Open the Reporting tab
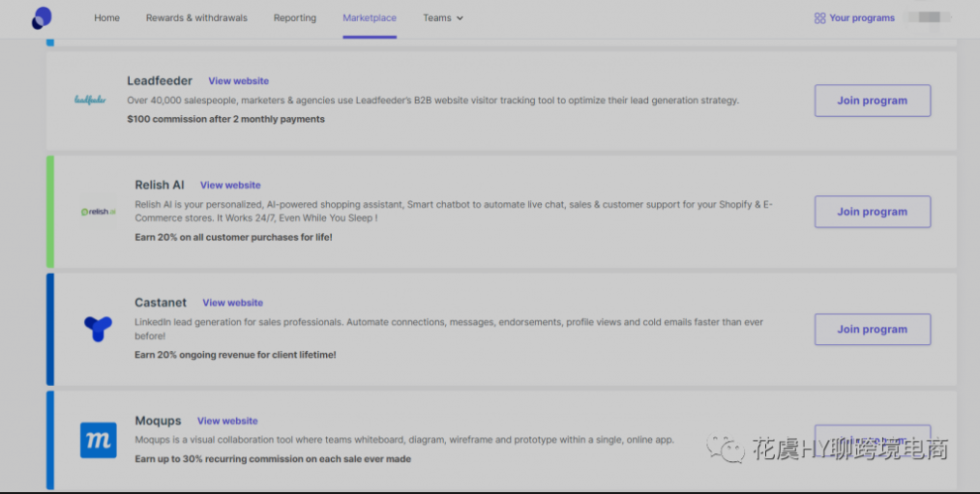The width and height of the screenshot is (980, 494). 295,18
